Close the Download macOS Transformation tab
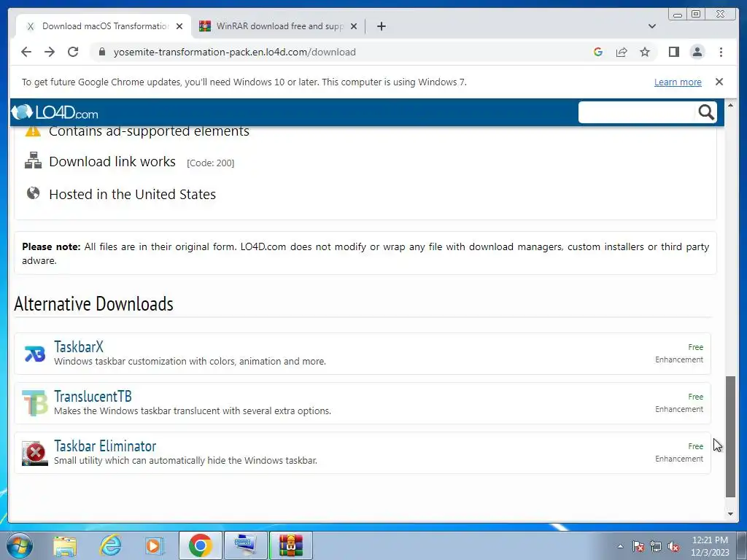The width and height of the screenshot is (747, 560). click(x=179, y=26)
